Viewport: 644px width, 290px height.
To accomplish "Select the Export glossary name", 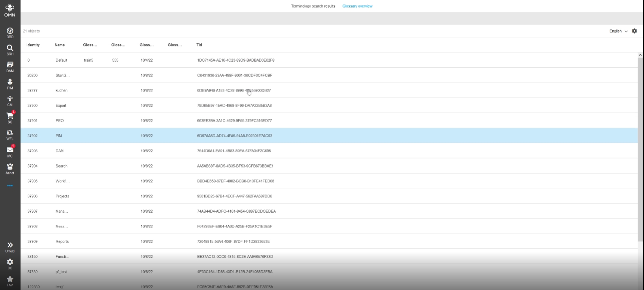I will (61, 106).
